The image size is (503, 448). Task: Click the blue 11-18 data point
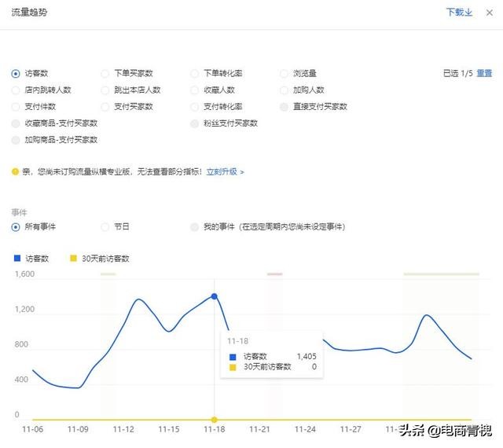coord(215,296)
